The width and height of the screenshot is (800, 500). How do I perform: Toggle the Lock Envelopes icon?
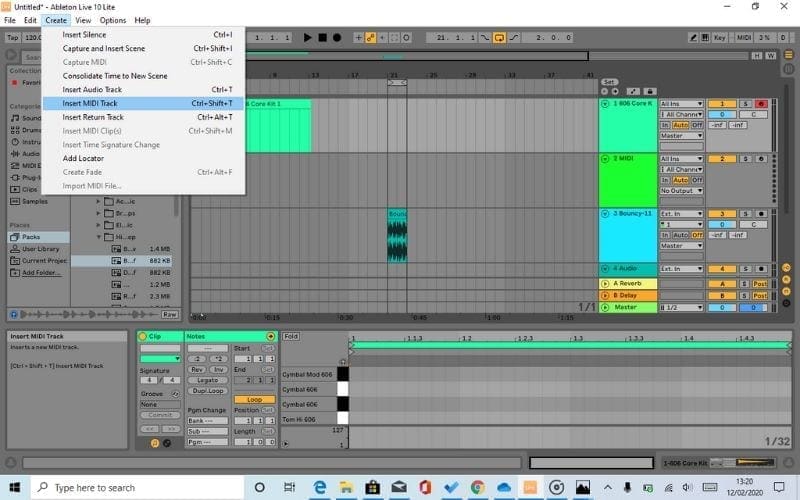pyautogui.click(x=649, y=91)
